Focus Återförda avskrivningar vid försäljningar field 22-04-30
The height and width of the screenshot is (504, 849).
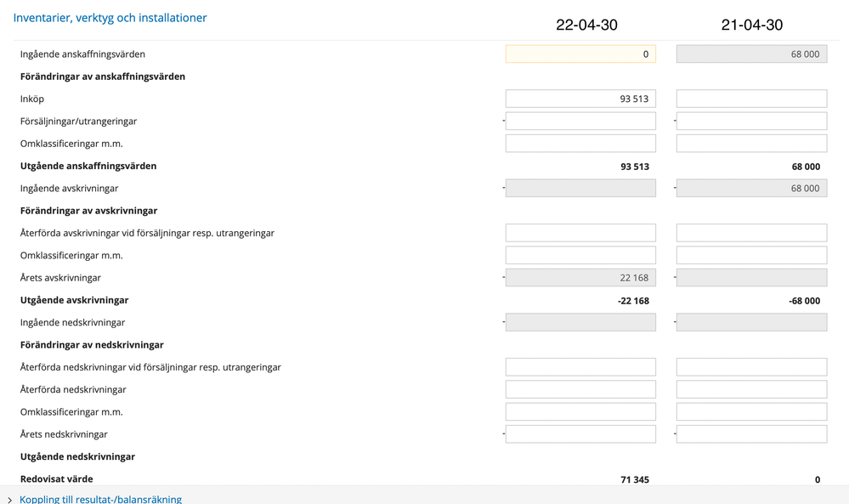(x=580, y=233)
